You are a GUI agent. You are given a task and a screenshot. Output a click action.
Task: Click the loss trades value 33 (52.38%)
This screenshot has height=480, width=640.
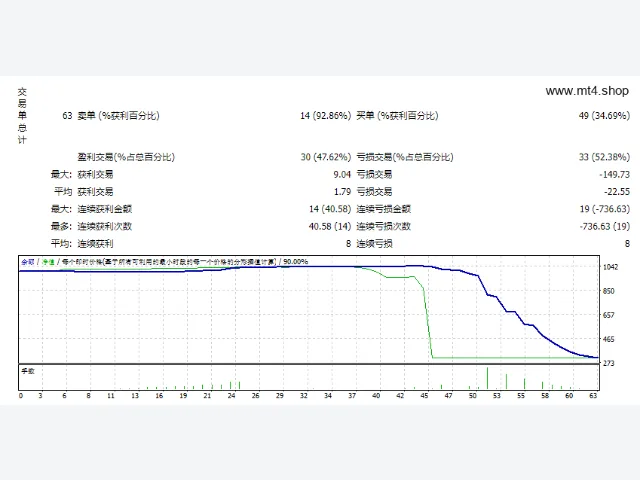tap(604, 157)
